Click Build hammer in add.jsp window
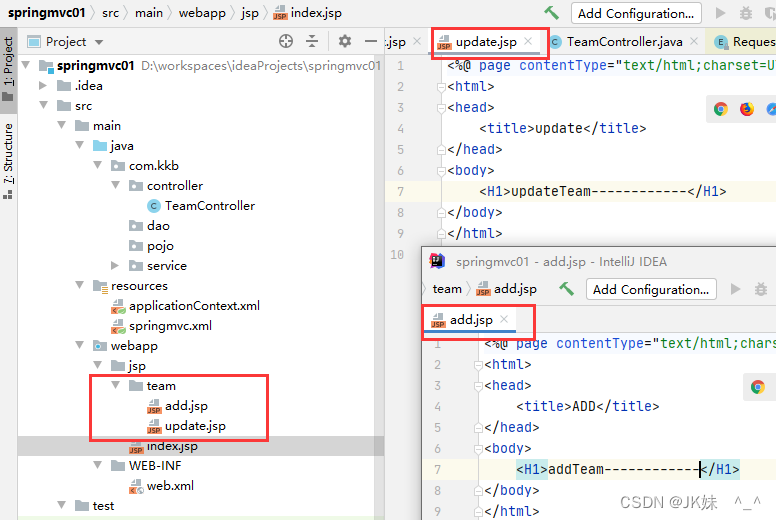Image resolution: width=776 pixels, height=520 pixels. click(x=566, y=289)
